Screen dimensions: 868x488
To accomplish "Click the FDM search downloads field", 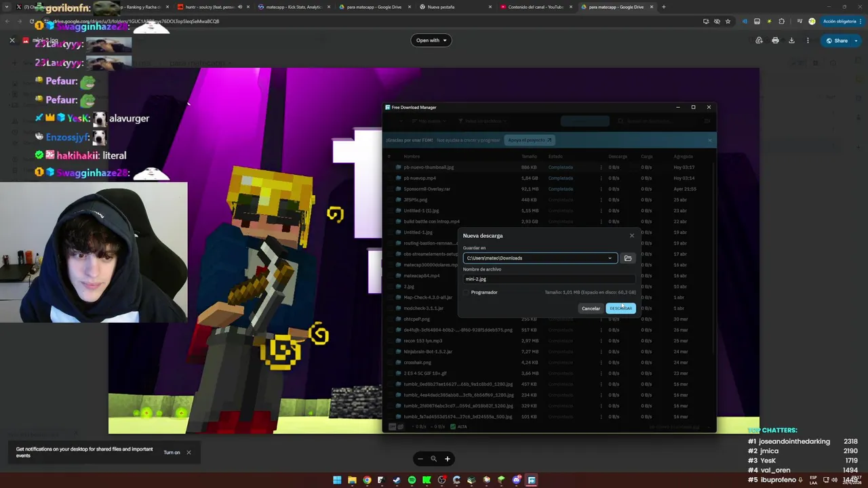I will 654,121.
